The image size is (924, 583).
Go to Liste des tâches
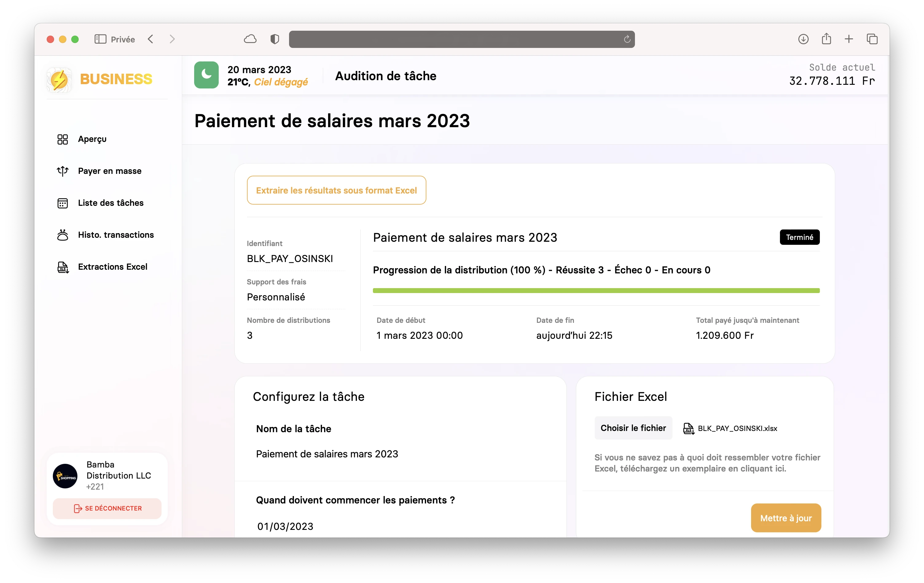(111, 203)
